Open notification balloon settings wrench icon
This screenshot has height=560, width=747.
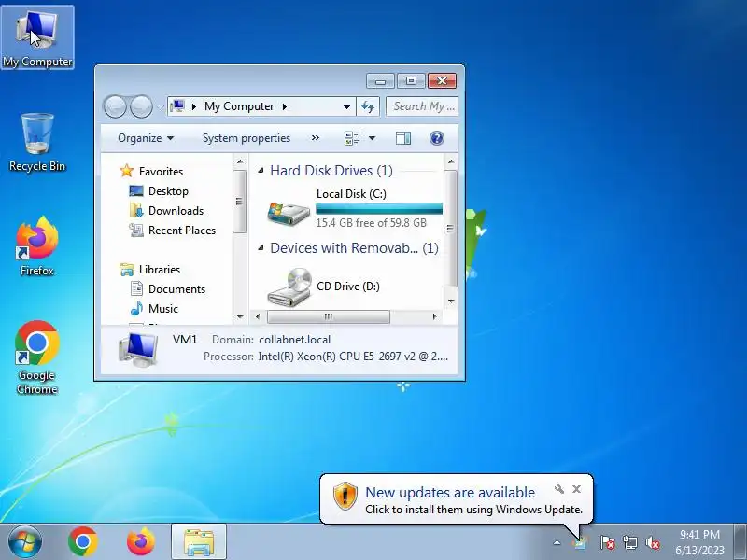pyautogui.click(x=559, y=488)
